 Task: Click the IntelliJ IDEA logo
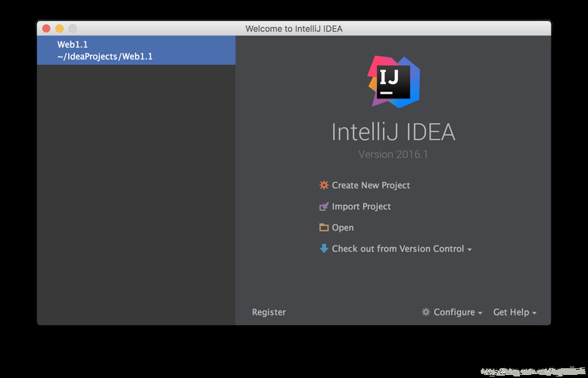394,82
